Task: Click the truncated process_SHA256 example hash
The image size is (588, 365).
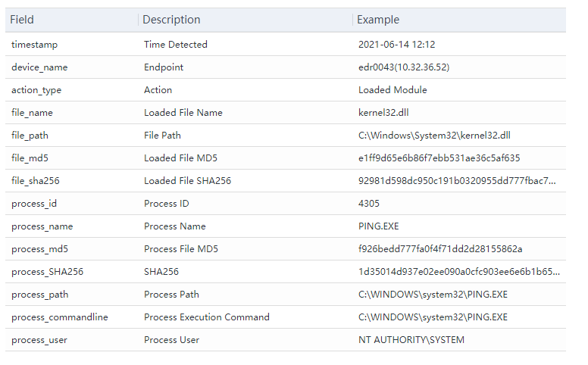Action: tap(459, 272)
